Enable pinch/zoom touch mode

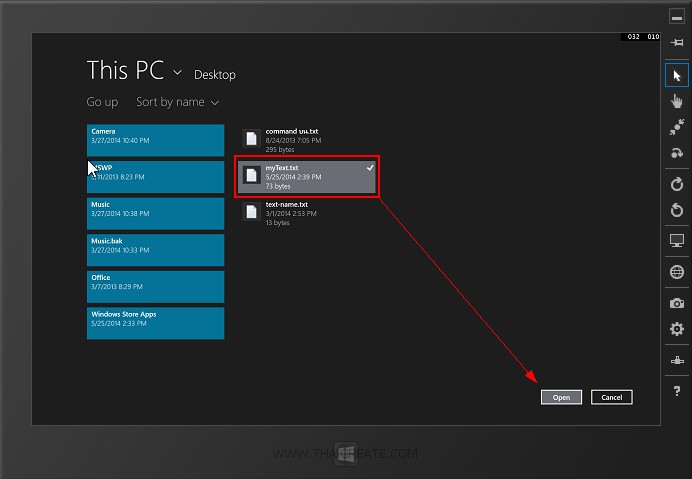[x=677, y=127]
